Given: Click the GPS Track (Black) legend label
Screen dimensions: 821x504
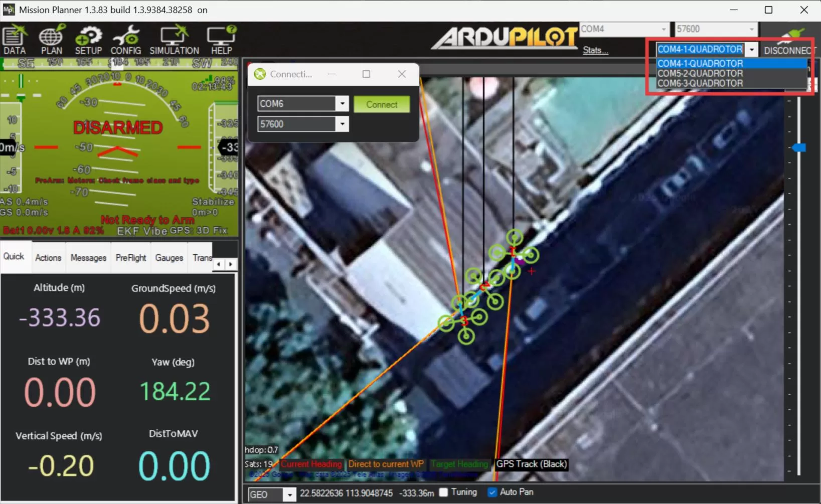Looking at the screenshot, I should tap(532, 464).
